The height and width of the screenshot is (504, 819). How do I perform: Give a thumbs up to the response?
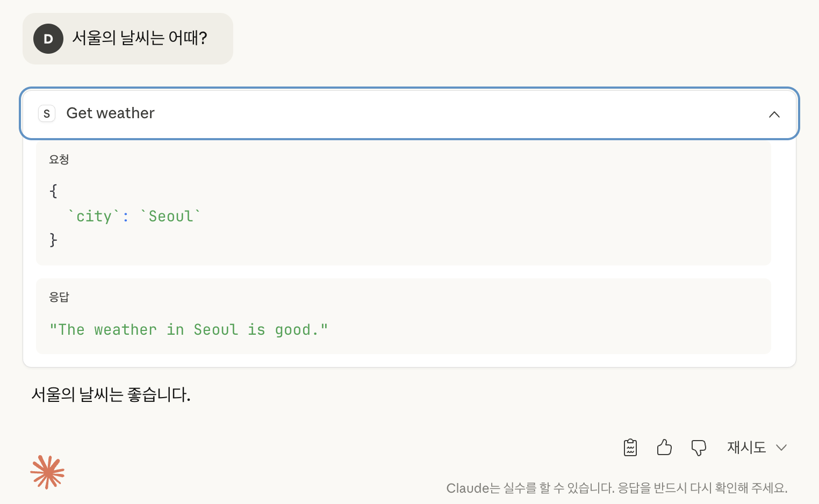click(664, 447)
